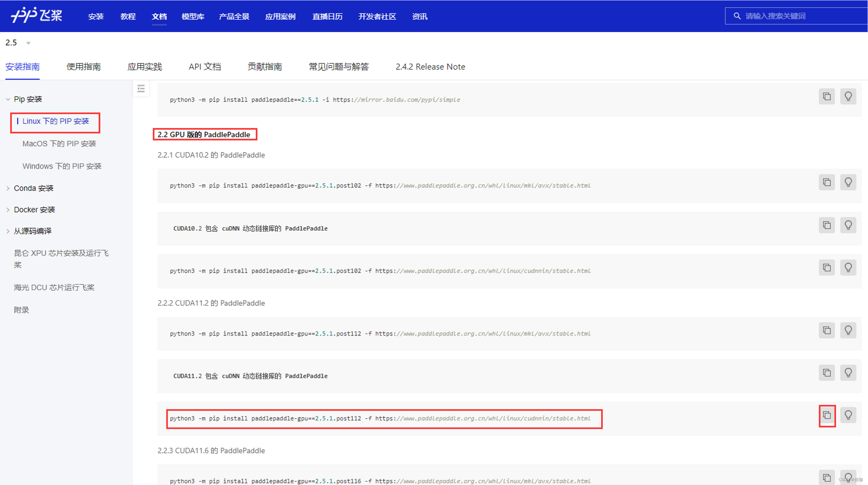Open the 附录 sidebar link
868x485 pixels.
coord(21,310)
